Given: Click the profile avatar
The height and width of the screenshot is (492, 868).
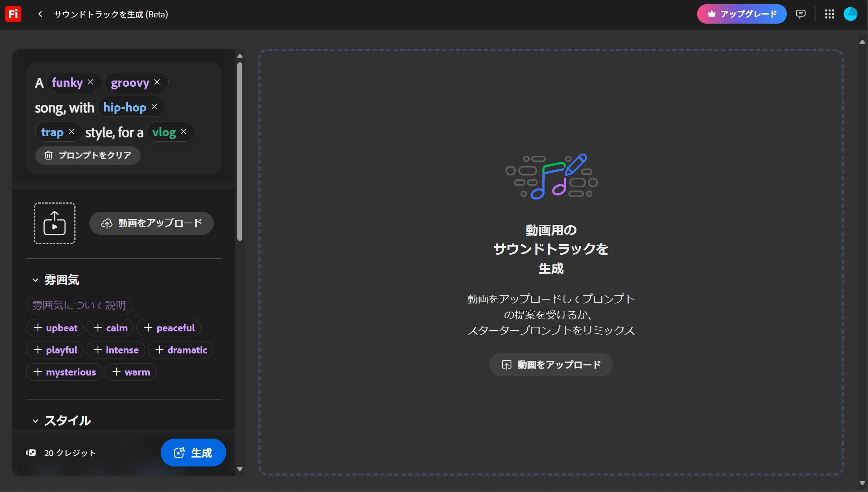Looking at the screenshot, I should tap(851, 14).
